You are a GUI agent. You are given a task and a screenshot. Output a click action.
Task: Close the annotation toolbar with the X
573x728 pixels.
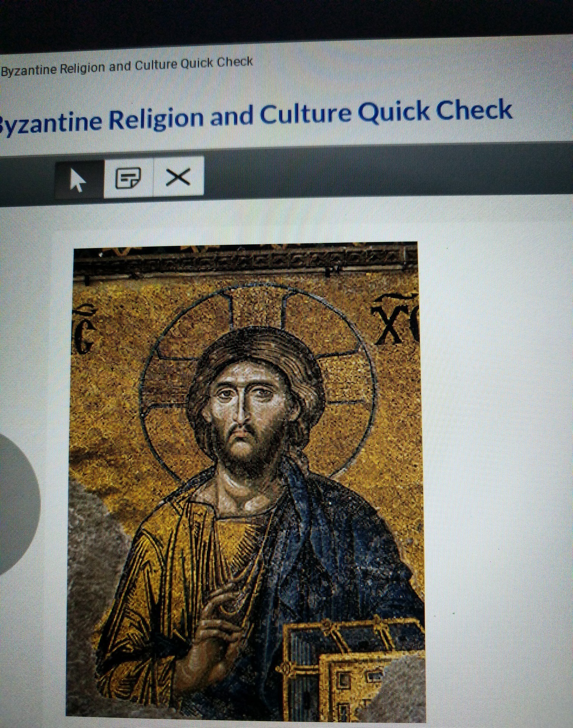[x=178, y=176]
